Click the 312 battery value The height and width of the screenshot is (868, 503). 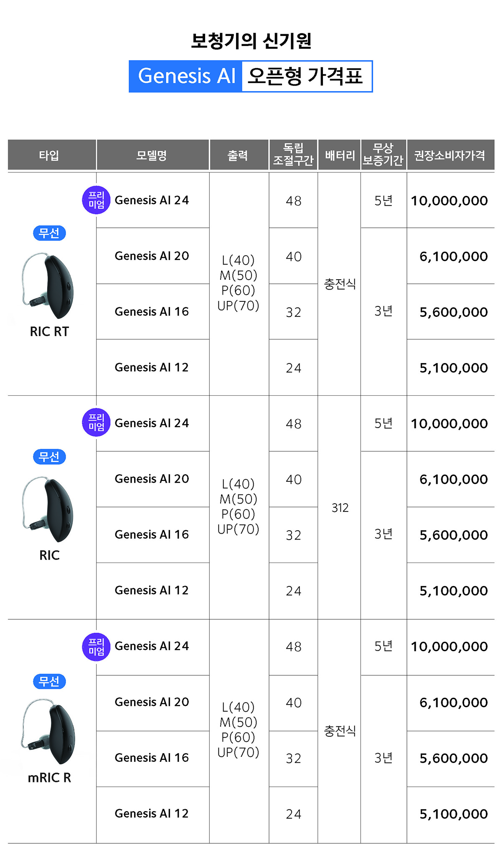(x=340, y=508)
